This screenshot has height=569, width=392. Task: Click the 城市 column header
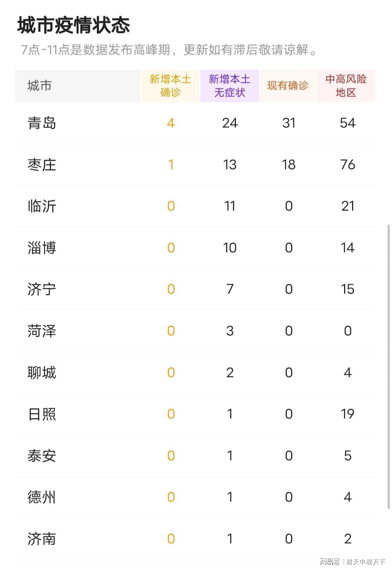coord(40,86)
